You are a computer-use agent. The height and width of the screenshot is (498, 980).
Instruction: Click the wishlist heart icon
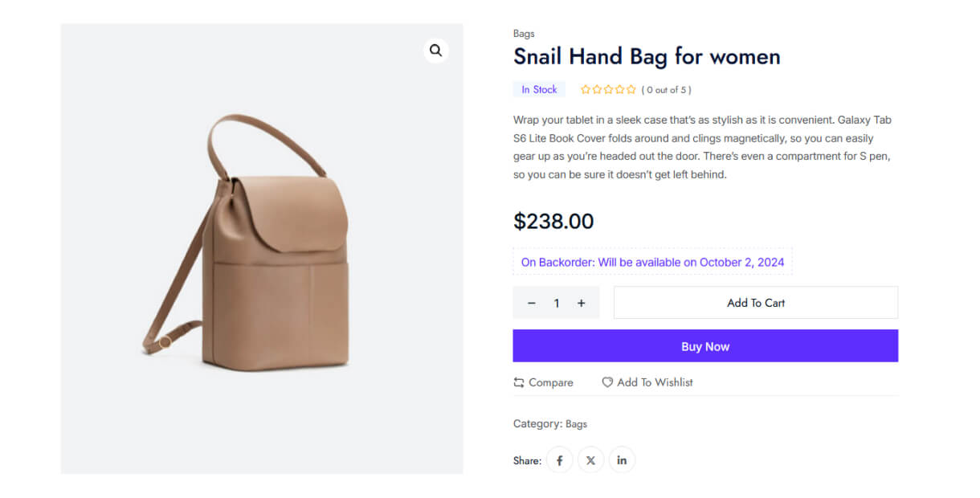coord(607,382)
